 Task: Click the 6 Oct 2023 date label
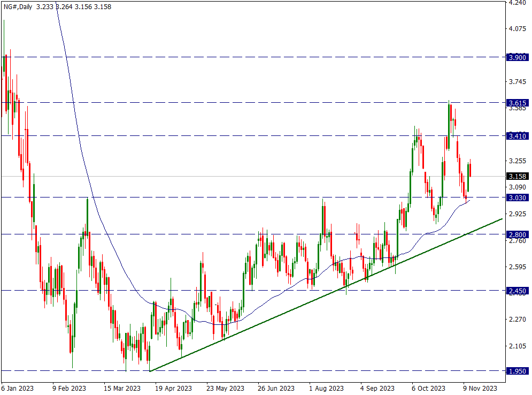428,388
